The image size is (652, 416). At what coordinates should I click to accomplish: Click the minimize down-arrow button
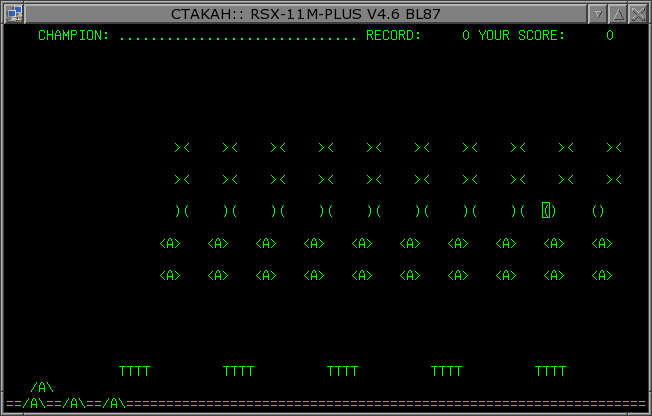tap(598, 14)
